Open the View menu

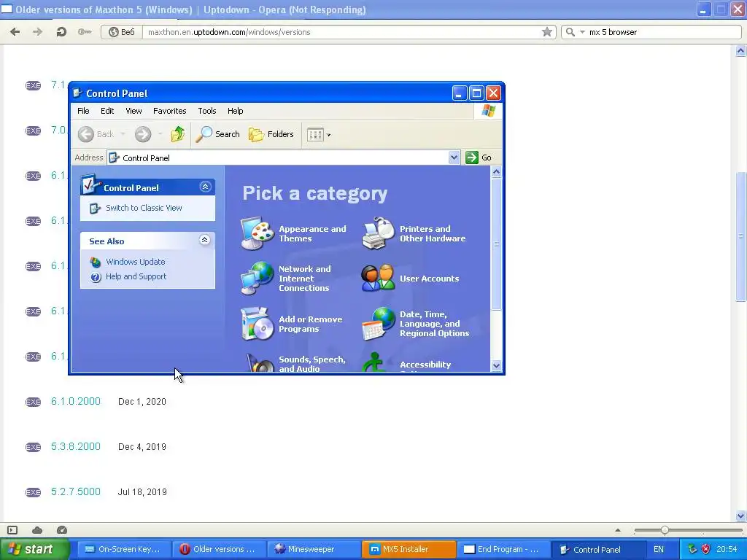(x=134, y=111)
